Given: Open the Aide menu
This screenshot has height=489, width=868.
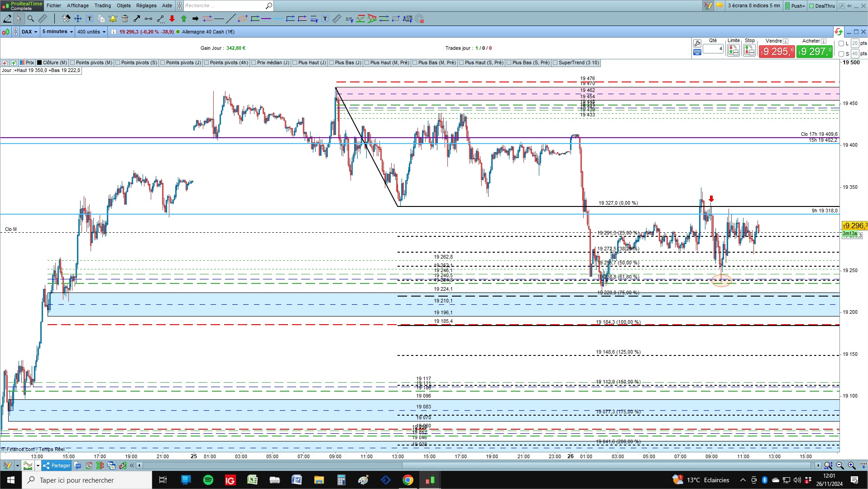Looking at the screenshot, I should point(167,6).
